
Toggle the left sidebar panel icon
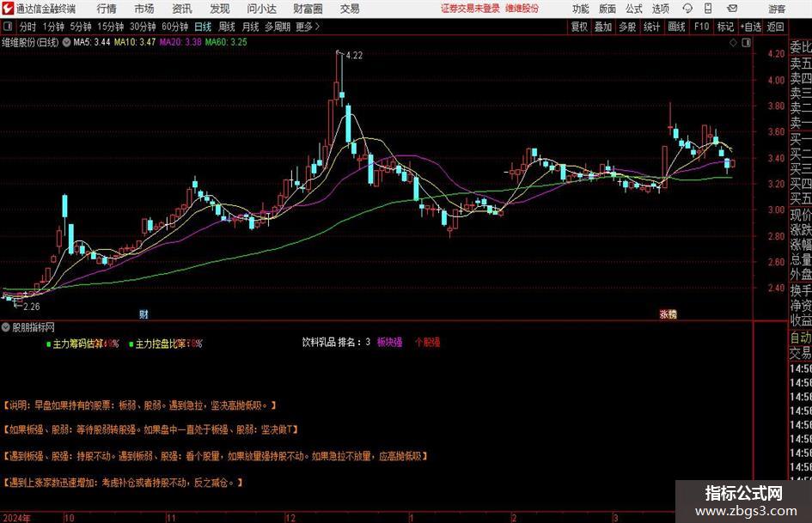pos(8,27)
